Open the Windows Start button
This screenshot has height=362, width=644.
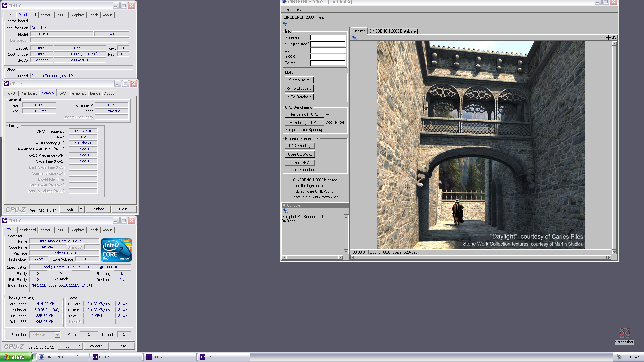(x=16, y=357)
